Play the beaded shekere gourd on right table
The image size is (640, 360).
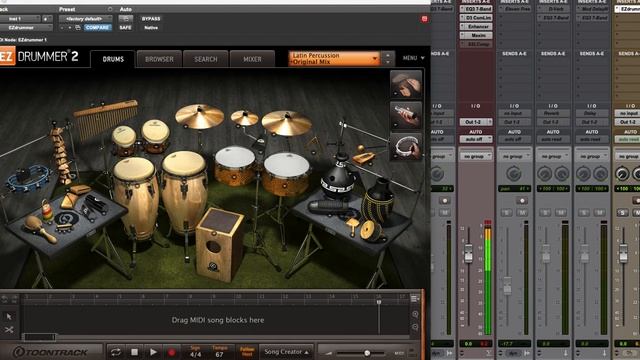point(379,202)
